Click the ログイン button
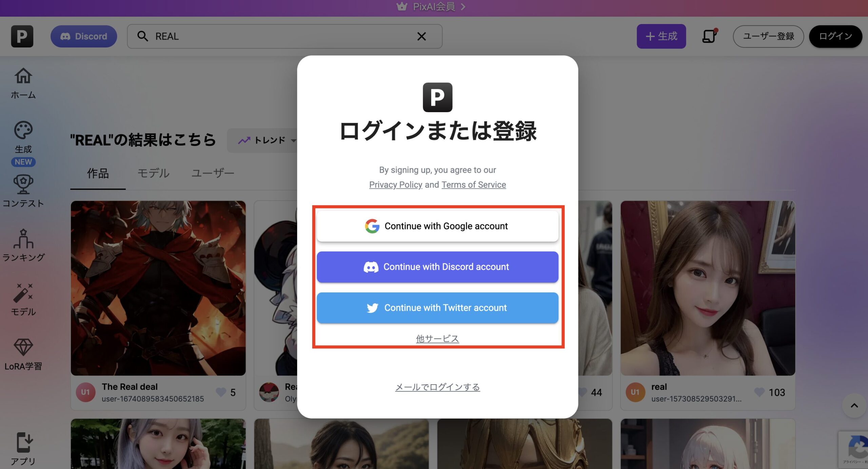The width and height of the screenshot is (868, 469). coord(835,36)
